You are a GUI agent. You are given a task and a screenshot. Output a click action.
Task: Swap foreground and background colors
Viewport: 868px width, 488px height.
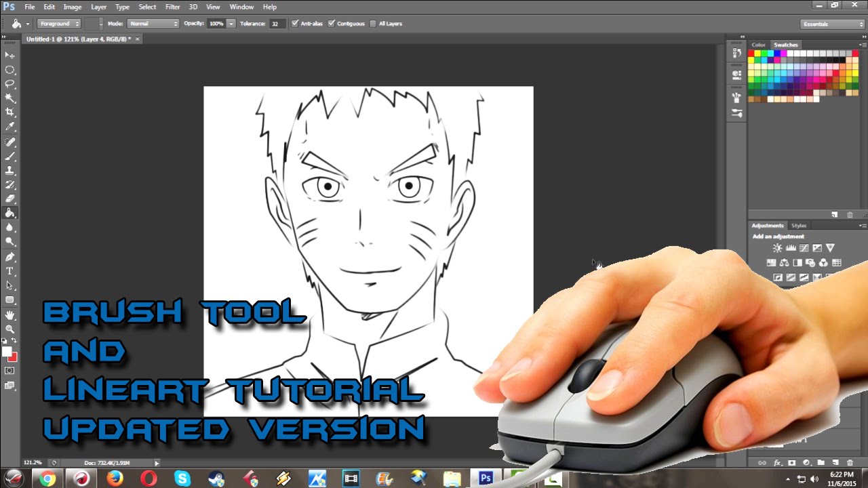pyautogui.click(x=15, y=341)
